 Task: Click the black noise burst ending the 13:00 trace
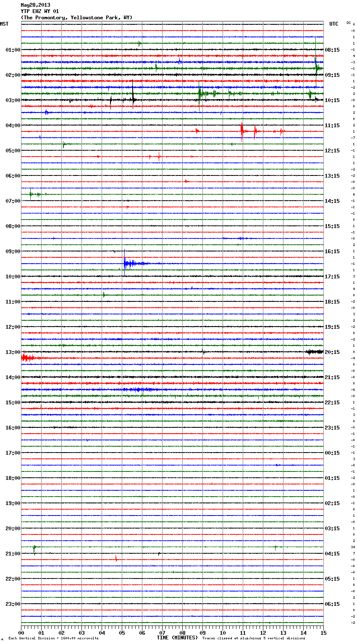click(x=315, y=352)
